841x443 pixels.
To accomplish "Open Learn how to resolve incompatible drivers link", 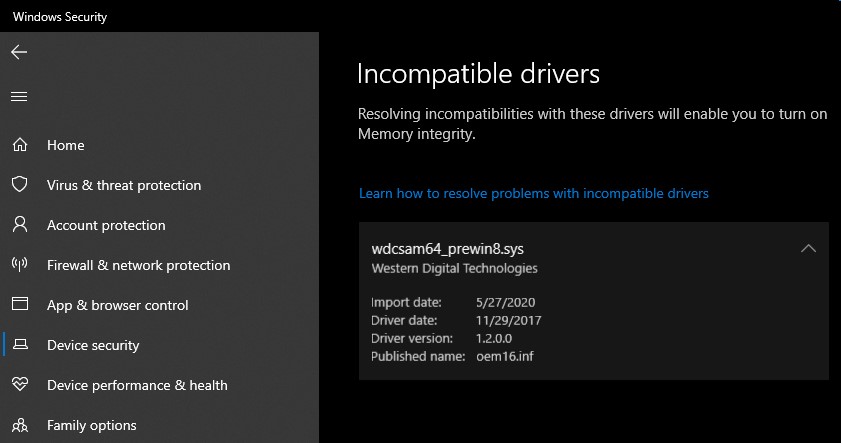I will pyautogui.click(x=533, y=193).
